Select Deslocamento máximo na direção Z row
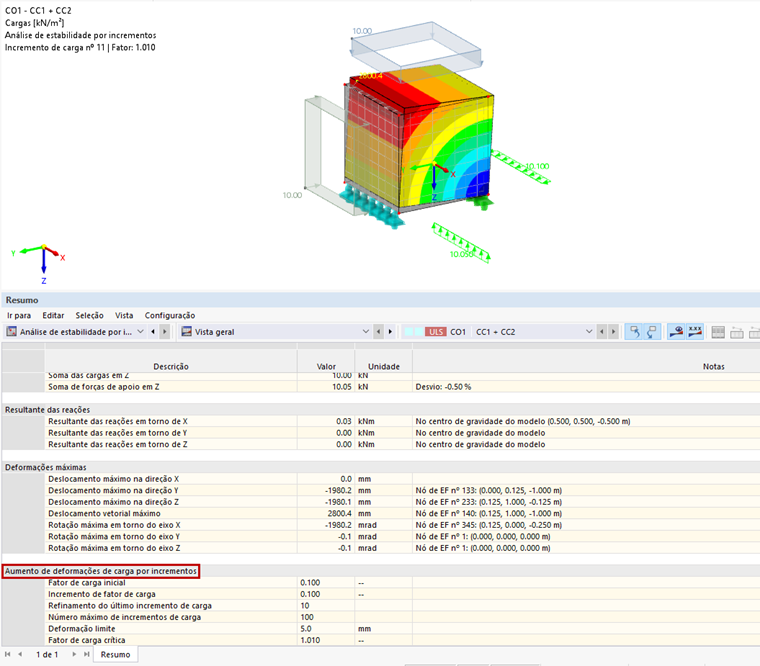The width and height of the screenshot is (760, 666). pos(380,502)
